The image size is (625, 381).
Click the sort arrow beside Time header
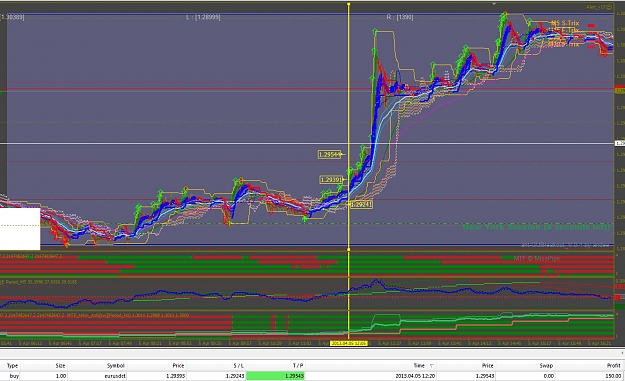coord(431,365)
